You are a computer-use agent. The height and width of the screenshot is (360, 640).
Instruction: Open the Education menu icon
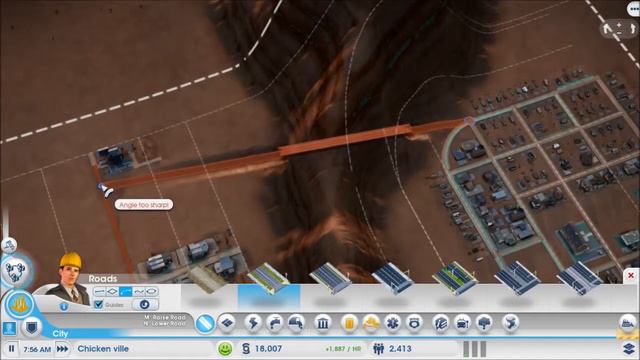(x=440, y=323)
